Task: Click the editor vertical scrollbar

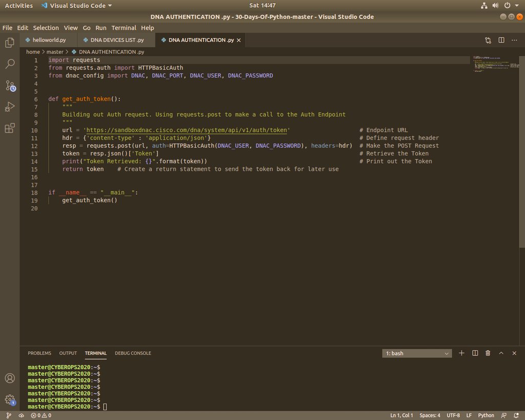Action: (521, 152)
